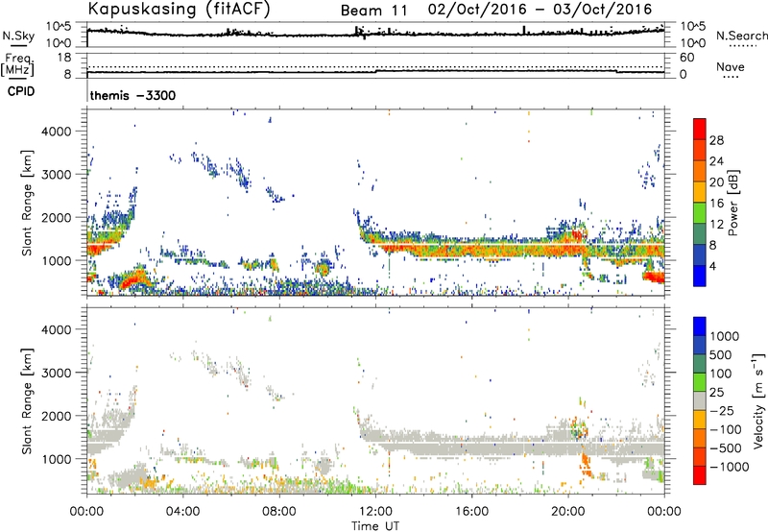Click the gray band of the velocity colorbar
Screen dimensions: 768x532
pyautogui.click(x=700, y=401)
